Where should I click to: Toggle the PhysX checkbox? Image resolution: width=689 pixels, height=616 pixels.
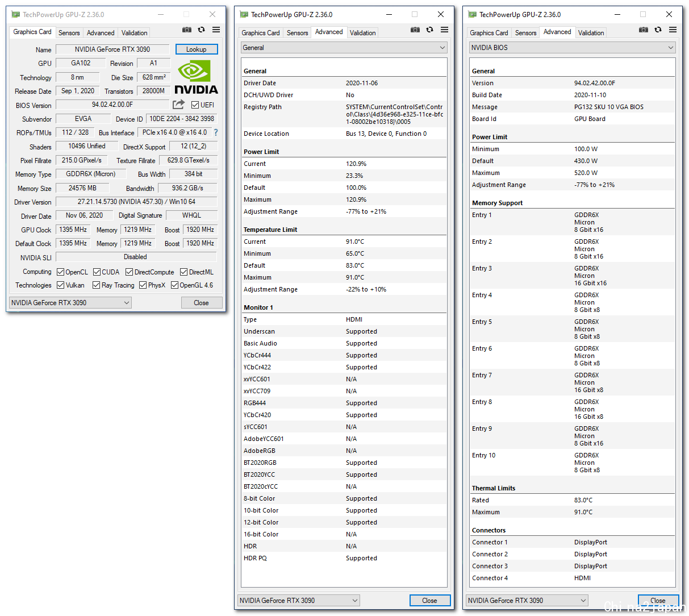pos(143,285)
